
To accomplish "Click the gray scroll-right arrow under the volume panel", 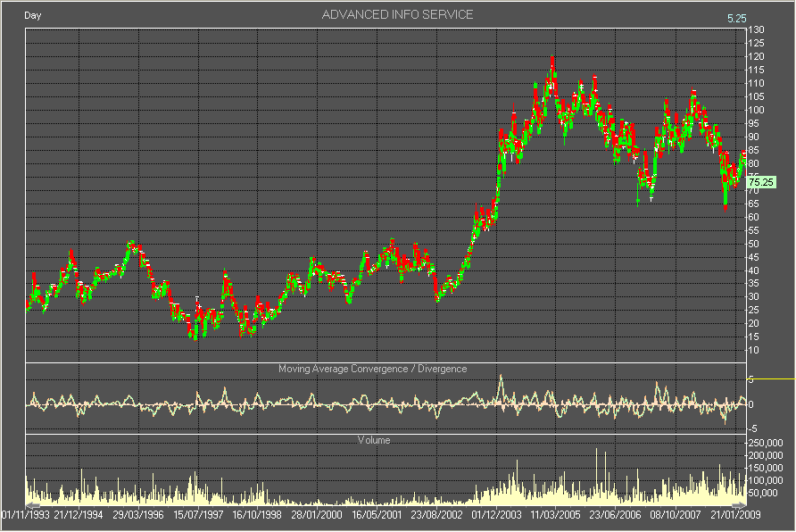I will (x=739, y=505).
